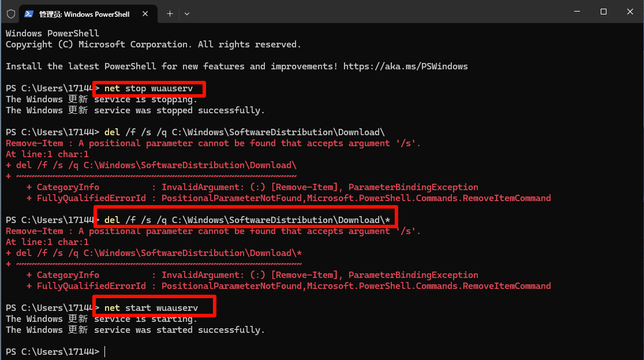The image size is (644, 360).
Task: Select the Windows PowerShell administrator tab
Action: pos(88,14)
